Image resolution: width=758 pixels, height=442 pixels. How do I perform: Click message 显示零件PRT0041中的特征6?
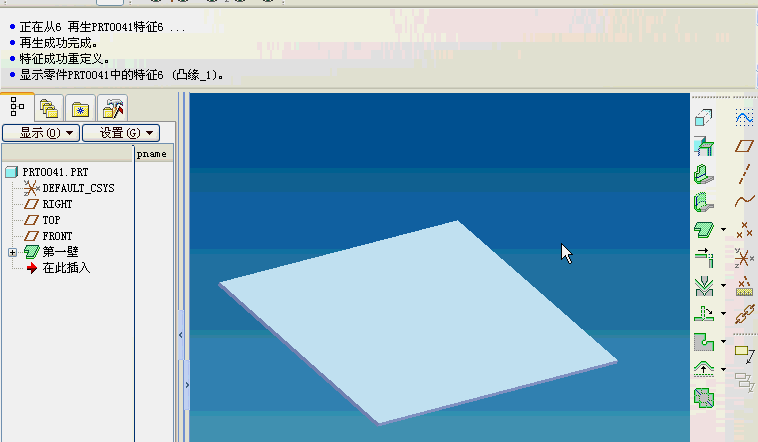121,75
